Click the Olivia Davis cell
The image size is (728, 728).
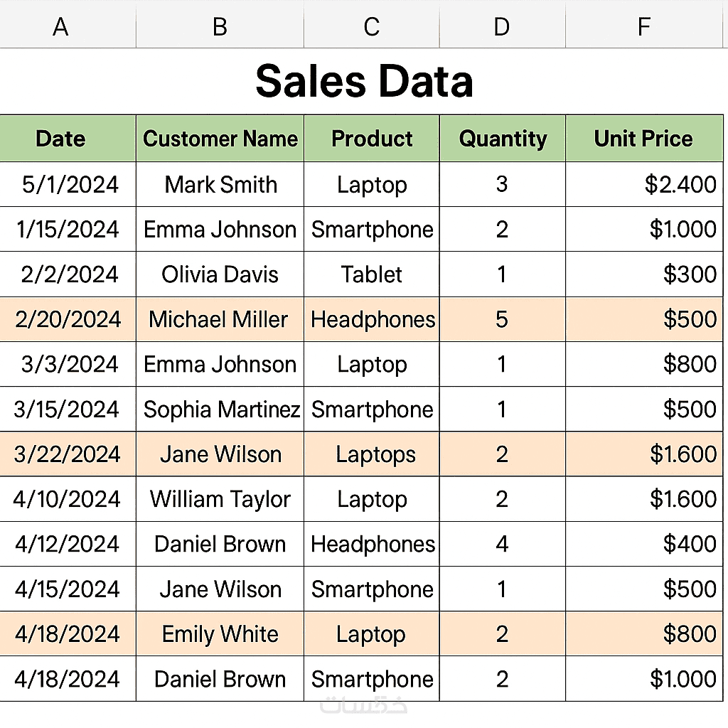coord(220,274)
